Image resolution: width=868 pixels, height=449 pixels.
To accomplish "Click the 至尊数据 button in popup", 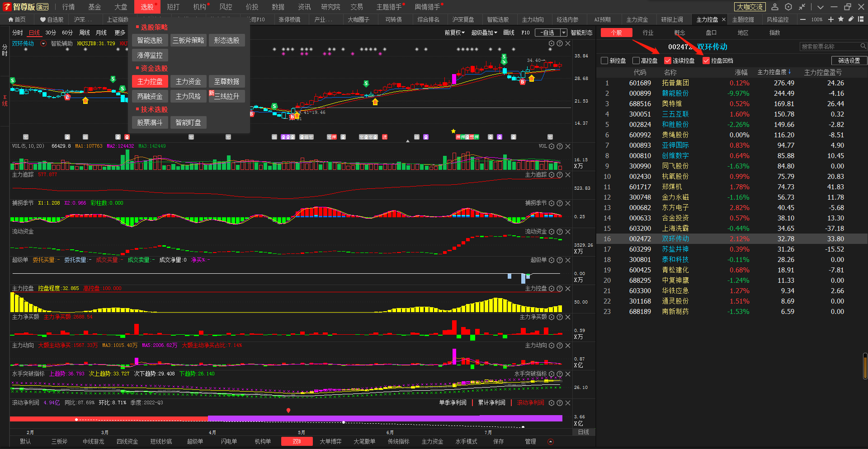I will tap(226, 81).
